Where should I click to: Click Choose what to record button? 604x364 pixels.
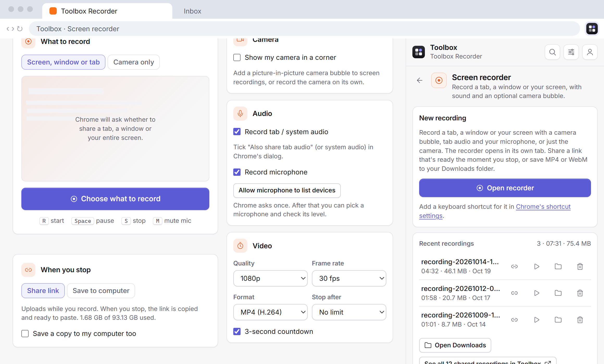[x=115, y=199]
